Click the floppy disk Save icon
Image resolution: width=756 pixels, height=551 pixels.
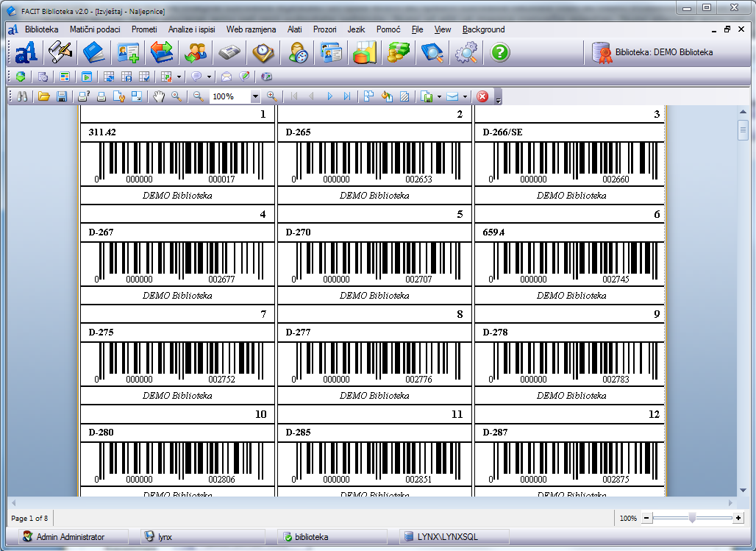(62, 96)
